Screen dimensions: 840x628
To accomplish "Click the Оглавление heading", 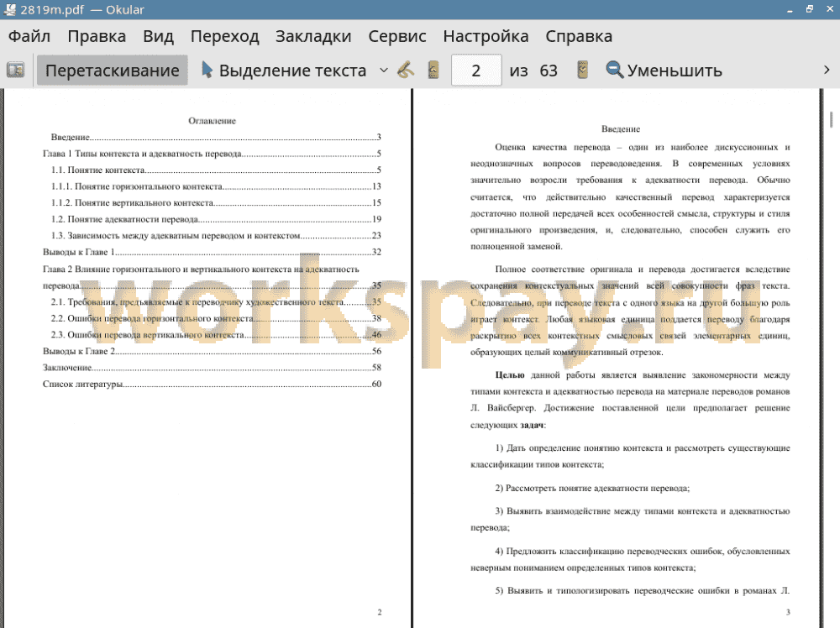I will click(x=213, y=121).
